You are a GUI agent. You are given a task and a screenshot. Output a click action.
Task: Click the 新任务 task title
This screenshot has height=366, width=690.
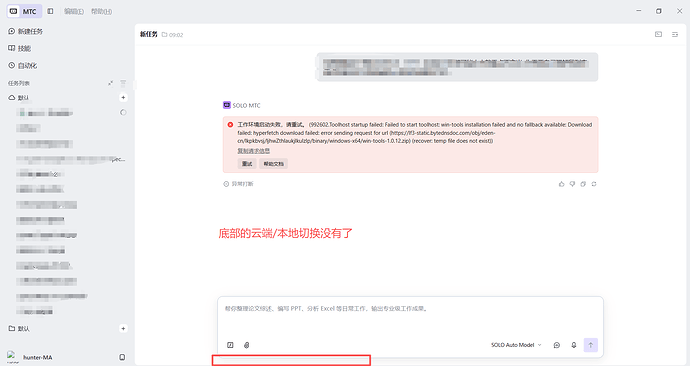point(149,34)
